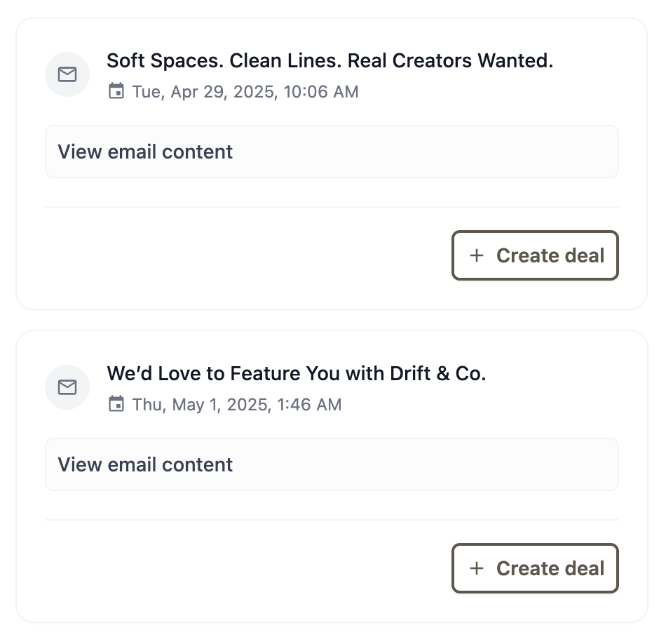The image size is (666, 644).
Task: Create deal from the Soft Spaces email
Action: [535, 255]
